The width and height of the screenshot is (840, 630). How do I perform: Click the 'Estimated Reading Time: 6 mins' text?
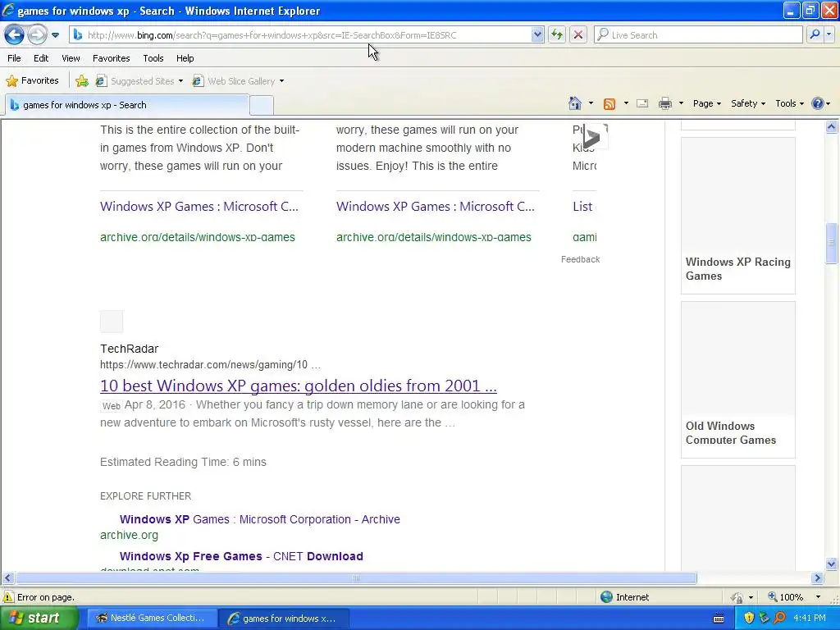coord(183,462)
